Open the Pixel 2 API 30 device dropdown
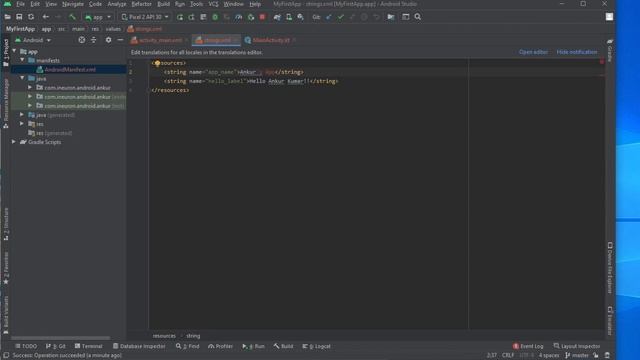Viewport: 640px width, 360px height. (145, 17)
